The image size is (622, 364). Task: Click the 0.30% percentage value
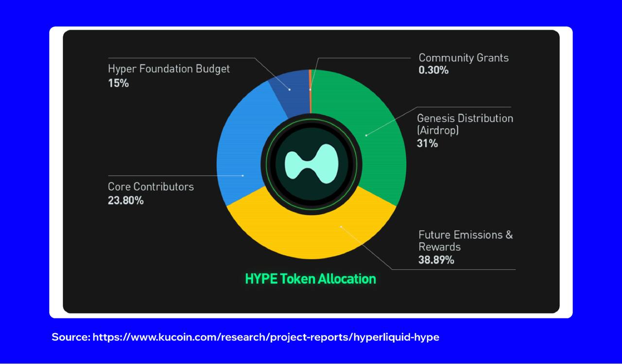coord(433,70)
